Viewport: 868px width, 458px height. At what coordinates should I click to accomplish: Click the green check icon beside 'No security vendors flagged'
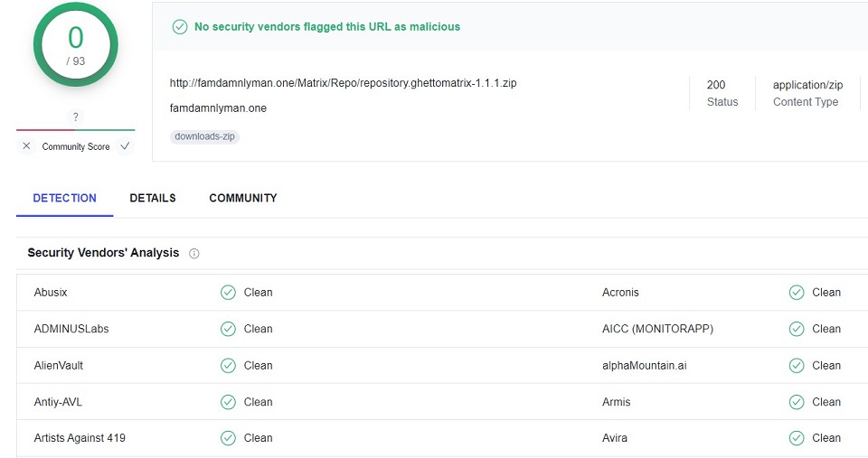[x=180, y=26]
